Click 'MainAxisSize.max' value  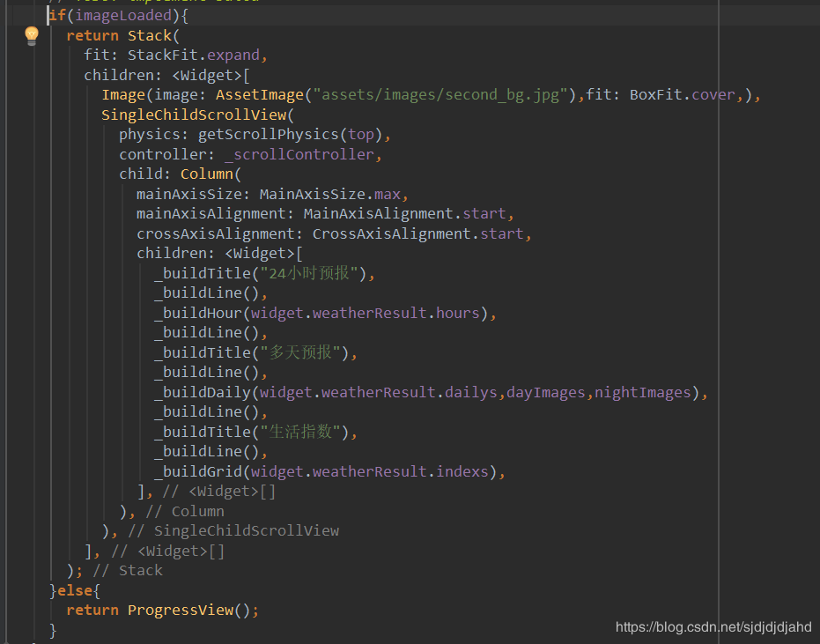click(x=330, y=194)
